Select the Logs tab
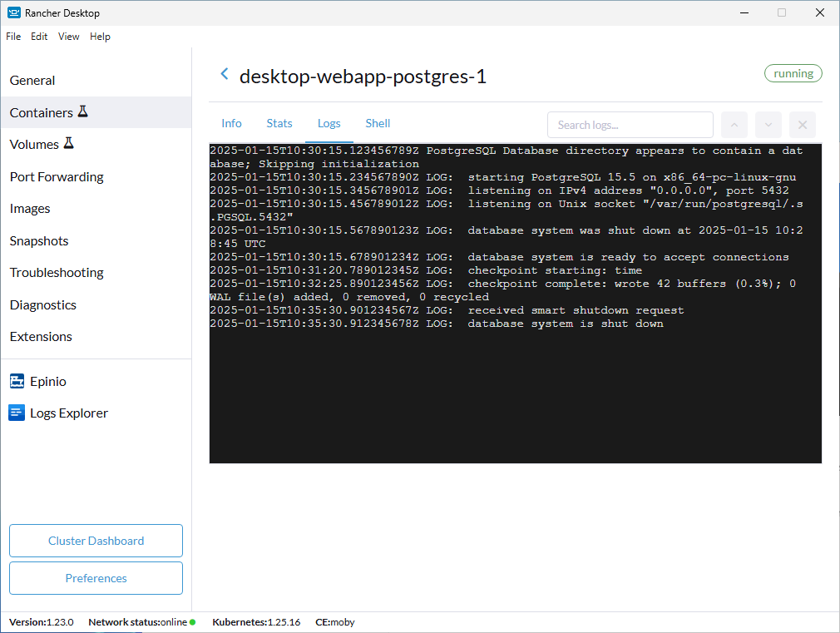 pyautogui.click(x=329, y=123)
